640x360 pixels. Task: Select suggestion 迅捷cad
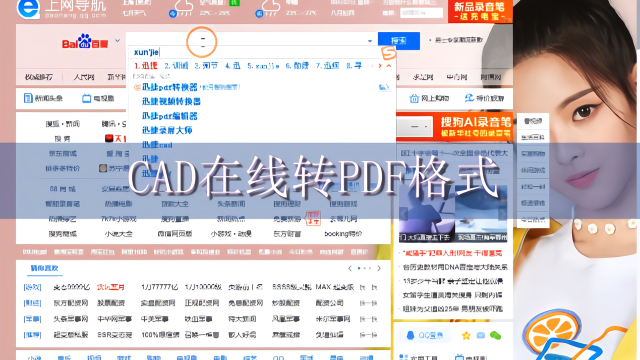(157, 144)
